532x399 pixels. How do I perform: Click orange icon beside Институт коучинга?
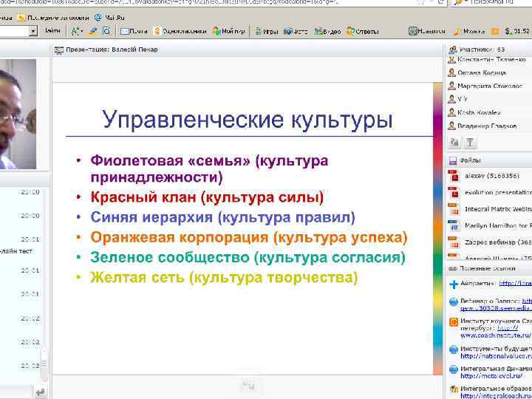click(x=454, y=322)
